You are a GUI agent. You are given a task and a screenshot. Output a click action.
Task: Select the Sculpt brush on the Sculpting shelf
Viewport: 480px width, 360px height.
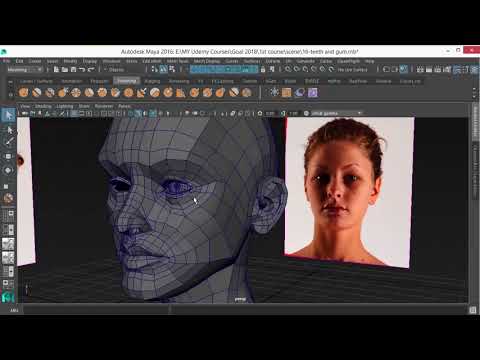(23, 92)
